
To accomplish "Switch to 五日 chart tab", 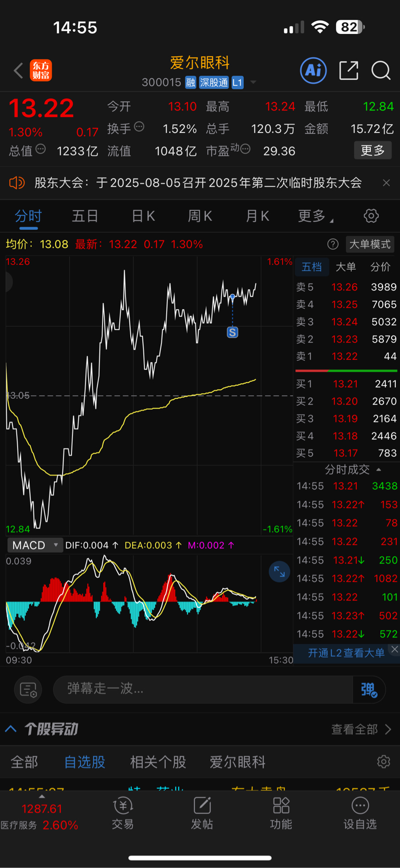I will pos(85,216).
